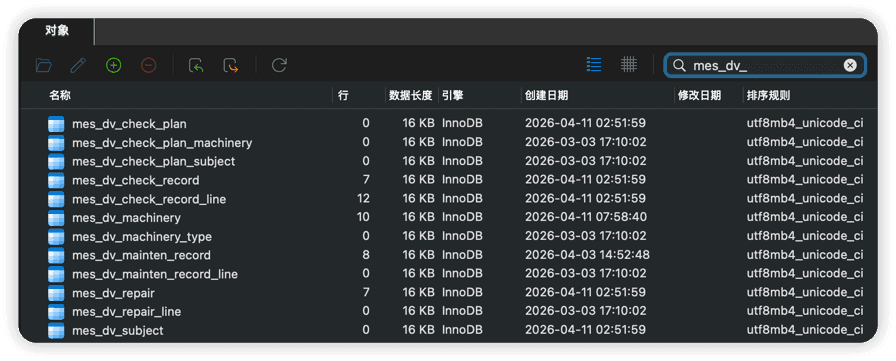
Task: Create new table with green plus icon
Action: [x=114, y=66]
